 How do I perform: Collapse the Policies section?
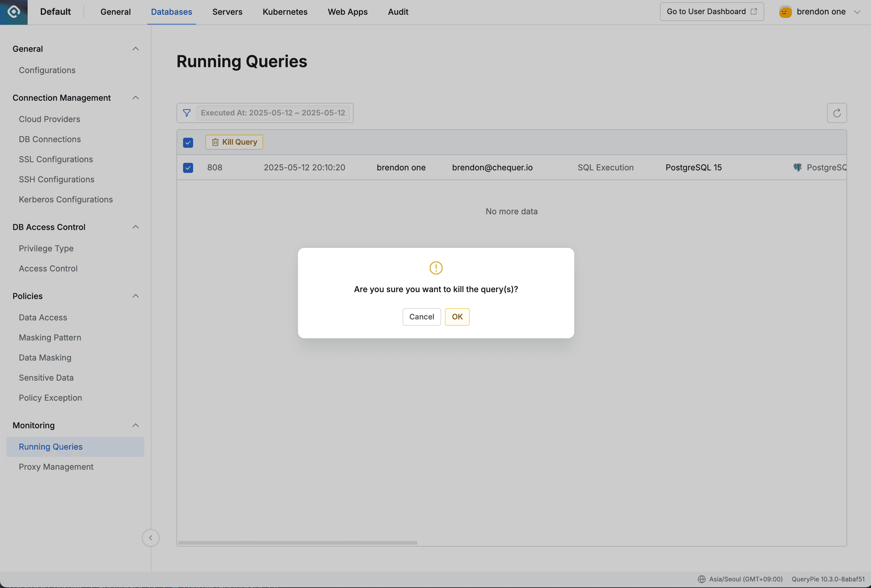coord(136,296)
